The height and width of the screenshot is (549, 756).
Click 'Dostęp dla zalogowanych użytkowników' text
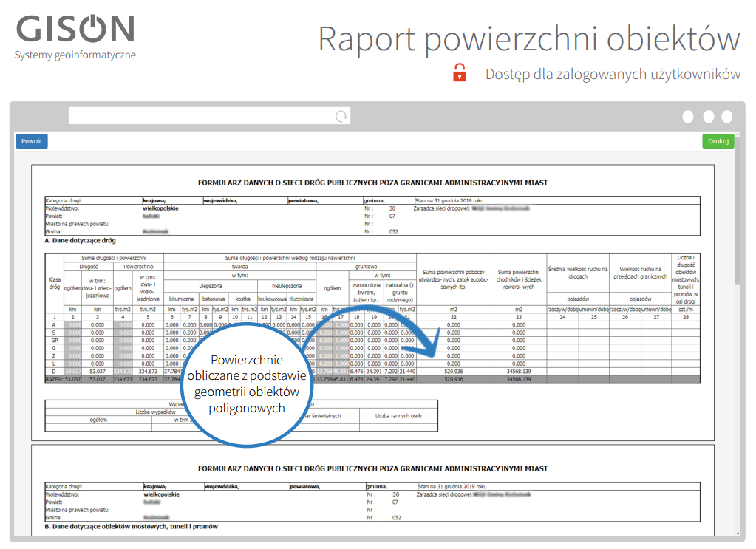tap(613, 74)
